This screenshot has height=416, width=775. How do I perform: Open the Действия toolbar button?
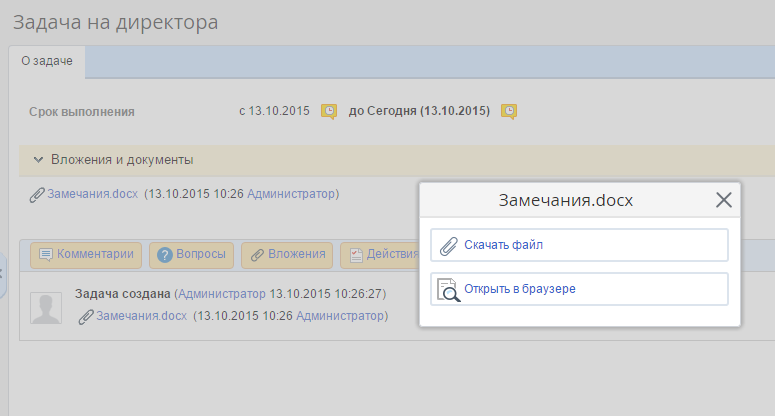[x=380, y=255]
